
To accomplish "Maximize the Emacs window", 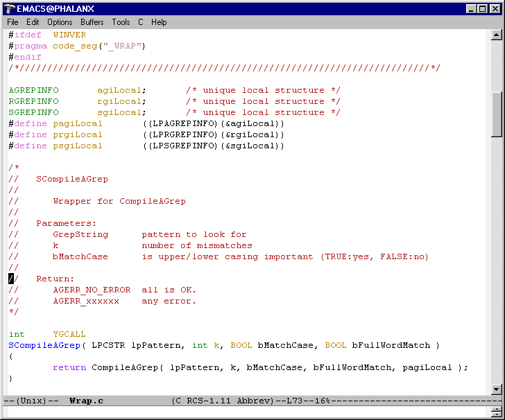I will tap(482, 9).
